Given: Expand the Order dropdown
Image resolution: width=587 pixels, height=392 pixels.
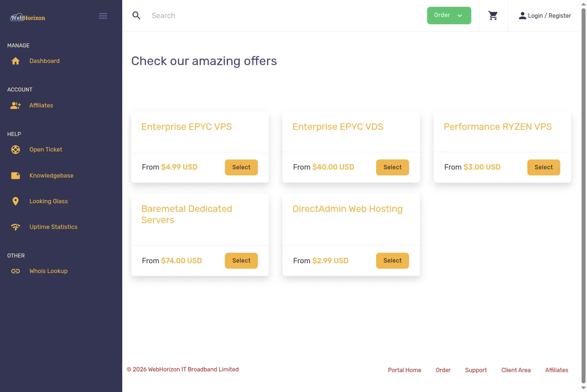Looking at the screenshot, I should click(x=449, y=16).
